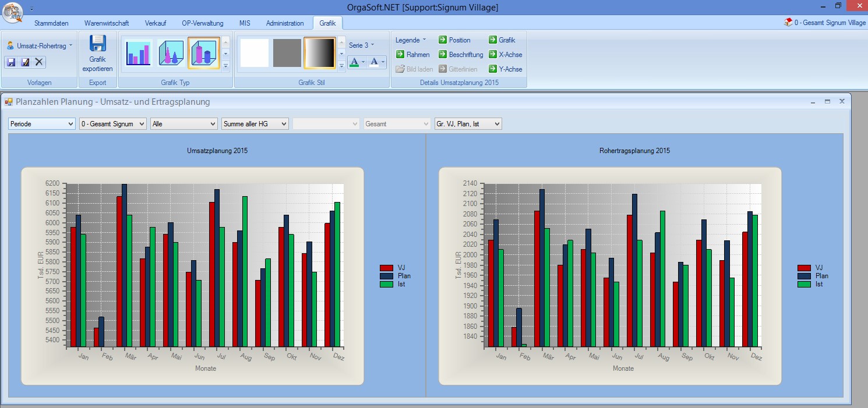This screenshot has height=408, width=868.
Task: Click the disabled Gitterlinien option
Action: point(458,69)
